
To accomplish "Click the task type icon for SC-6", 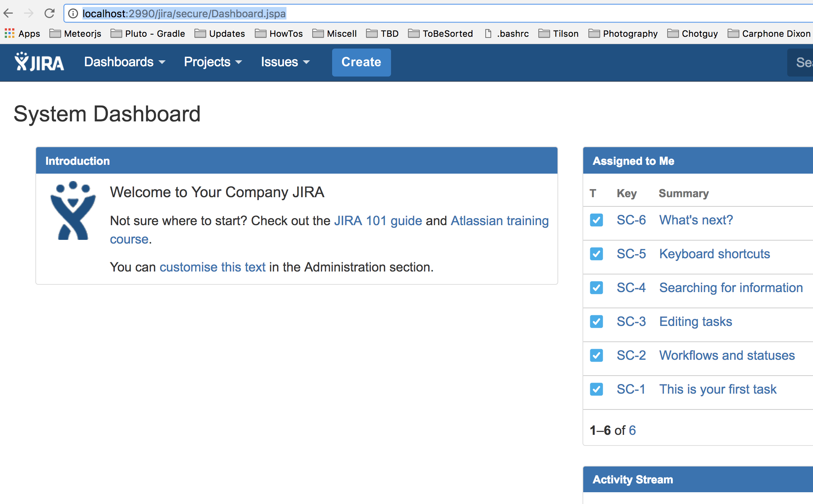I will pyautogui.click(x=596, y=220).
